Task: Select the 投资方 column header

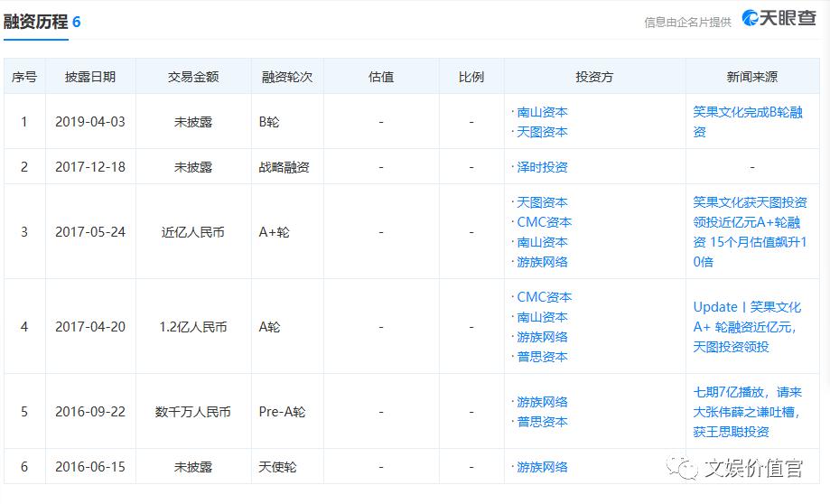Action: pos(594,77)
